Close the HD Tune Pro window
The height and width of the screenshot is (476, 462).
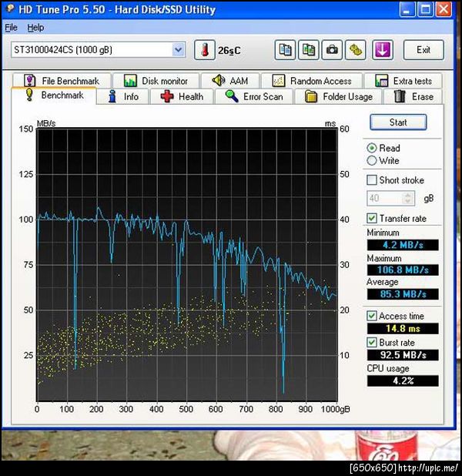[444, 9]
